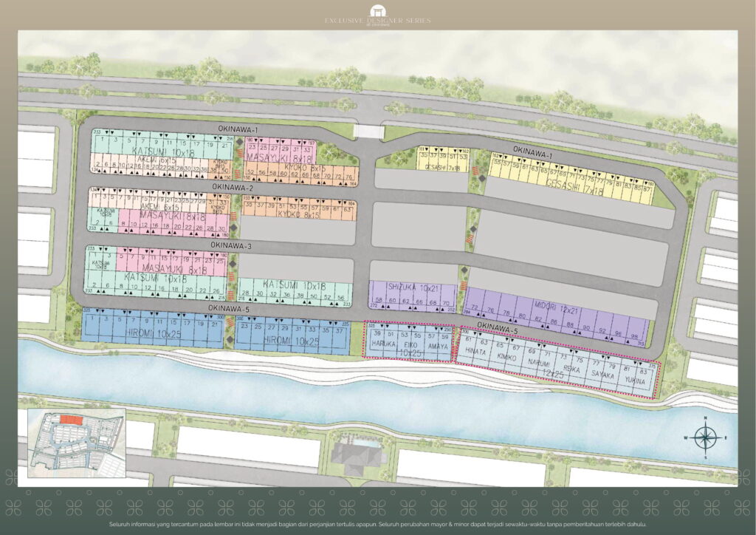Viewport: 756px width, 535px height.
Task: Select the SAYAKA house type label
Action: pos(602,375)
